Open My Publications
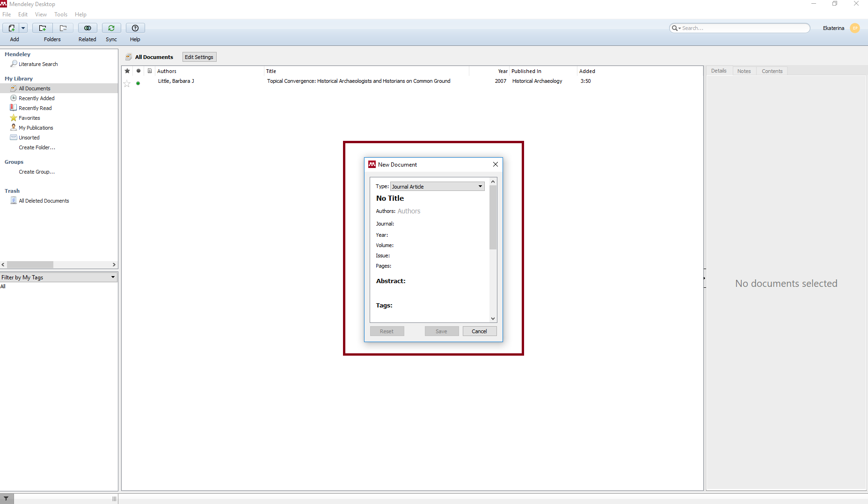 coord(36,128)
